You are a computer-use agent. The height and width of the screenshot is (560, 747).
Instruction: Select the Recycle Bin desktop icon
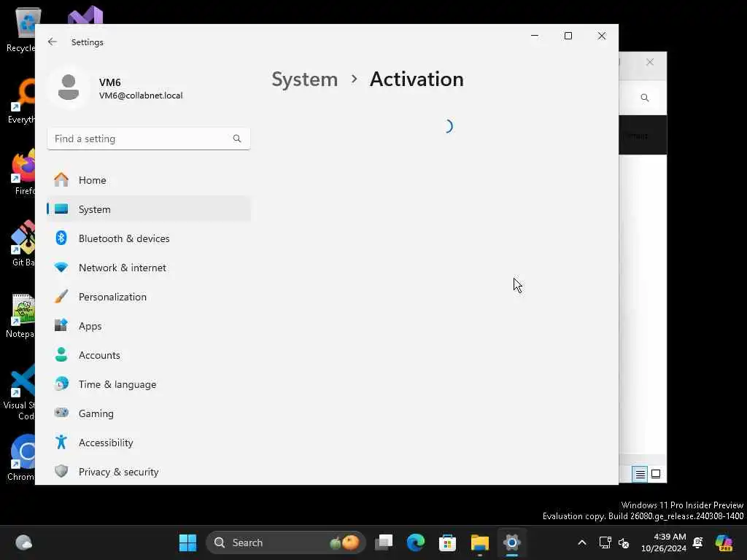click(21, 29)
